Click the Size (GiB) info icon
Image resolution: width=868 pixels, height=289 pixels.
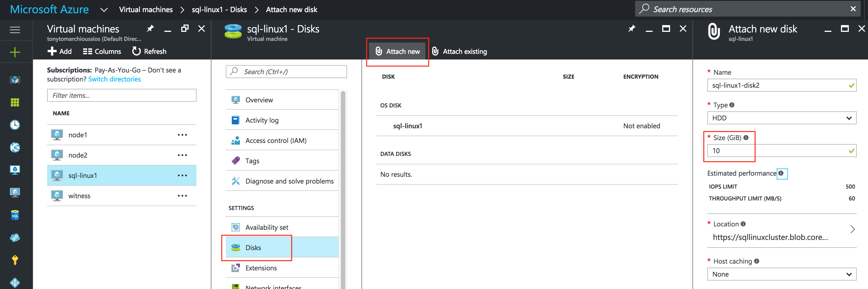(x=746, y=137)
